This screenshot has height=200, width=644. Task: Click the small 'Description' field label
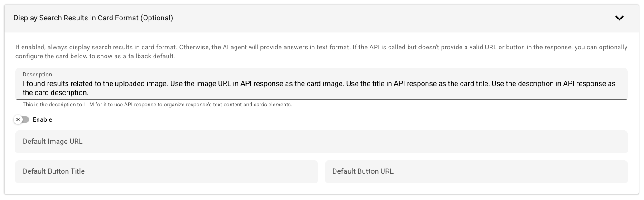(37, 74)
